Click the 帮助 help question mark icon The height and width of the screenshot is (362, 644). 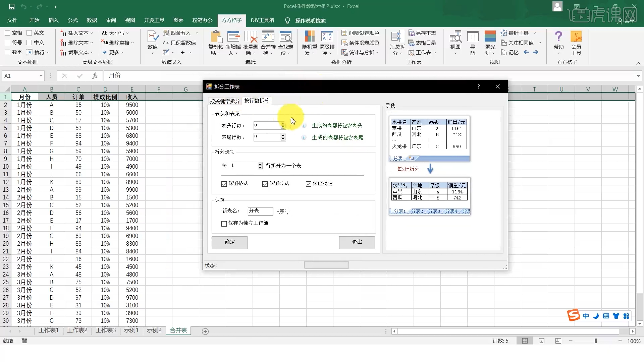(558, 36)
